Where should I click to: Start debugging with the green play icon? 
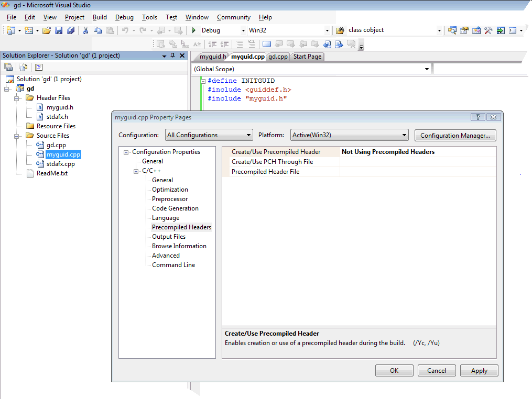pos(194,30)
